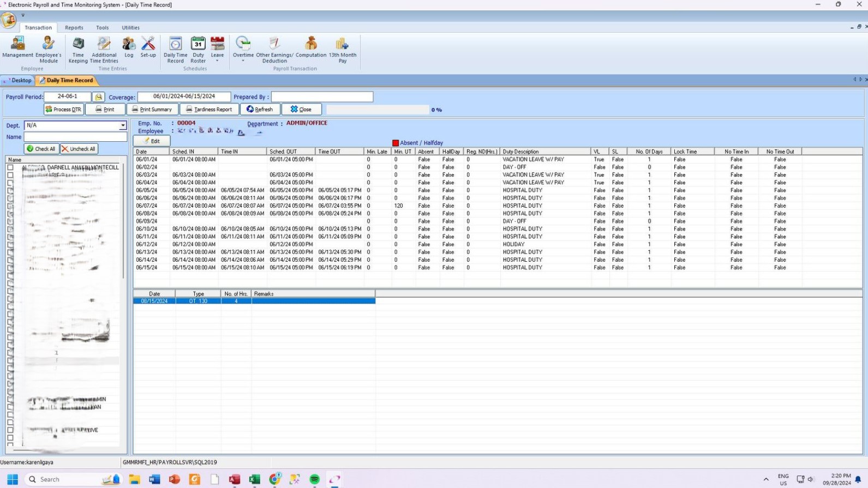This screenshot has width=868, height=488.
Task: Click the Min. Late column header
Action: 378,152
